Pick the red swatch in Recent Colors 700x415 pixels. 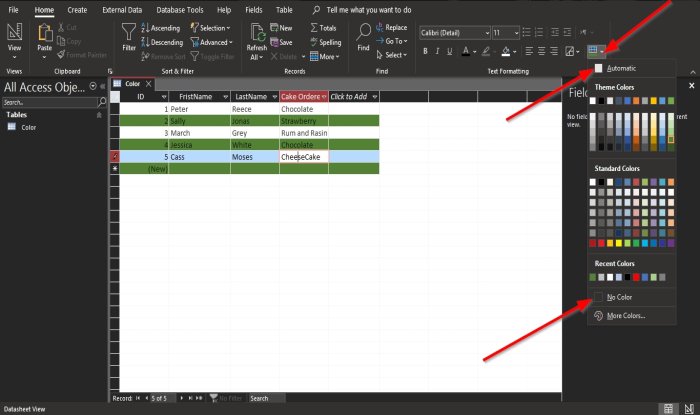636,277
